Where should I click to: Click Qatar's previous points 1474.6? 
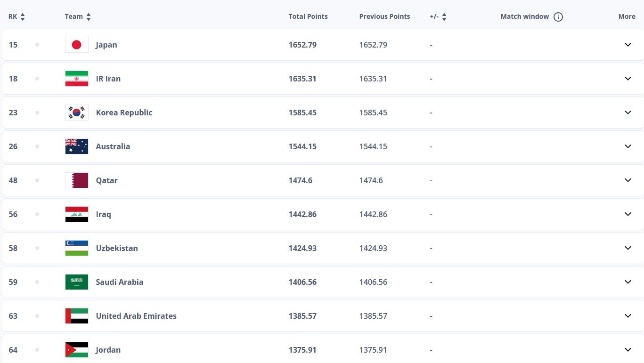click(371, 180)
